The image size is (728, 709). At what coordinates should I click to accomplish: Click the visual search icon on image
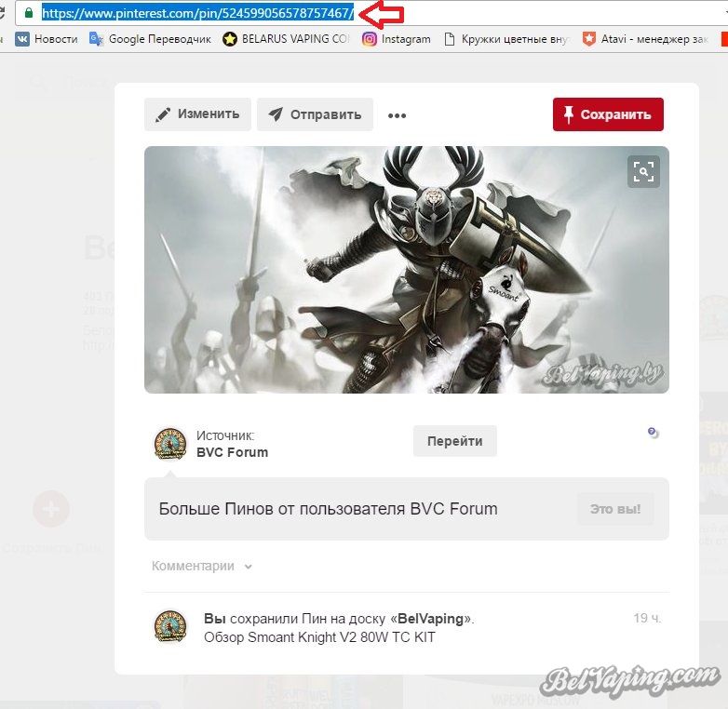643,172
